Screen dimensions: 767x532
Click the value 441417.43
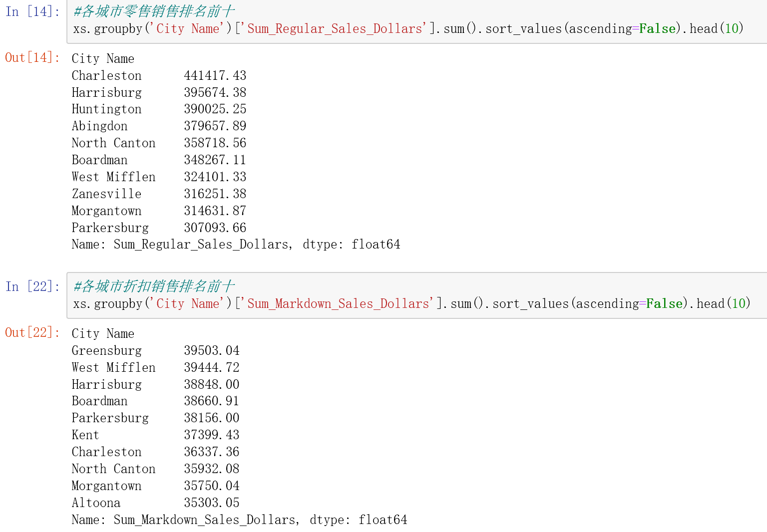coord(215,75)
